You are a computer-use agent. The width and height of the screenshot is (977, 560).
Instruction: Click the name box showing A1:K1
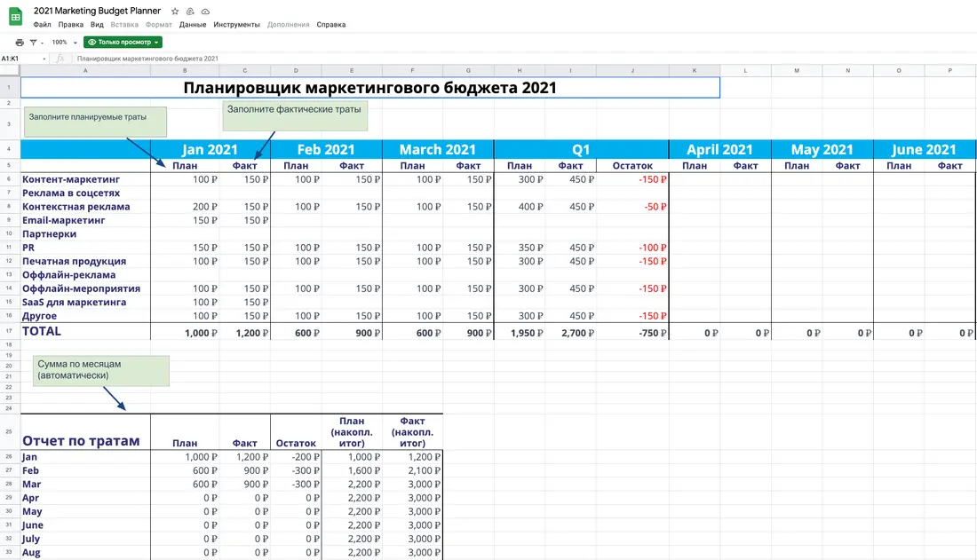(x=20, y=59)
